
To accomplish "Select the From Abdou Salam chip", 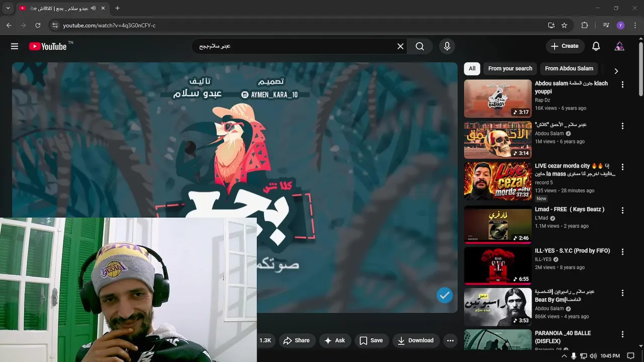I will point(569,68).
